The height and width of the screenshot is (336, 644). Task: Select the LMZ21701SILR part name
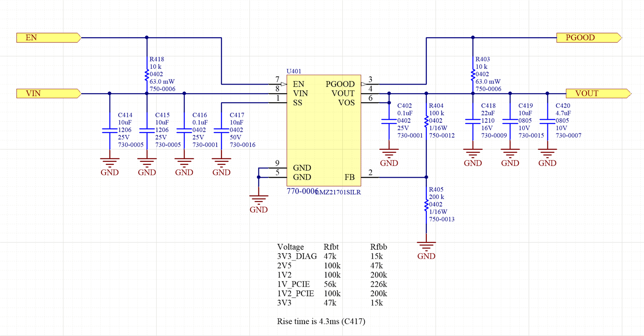point(338,192)
